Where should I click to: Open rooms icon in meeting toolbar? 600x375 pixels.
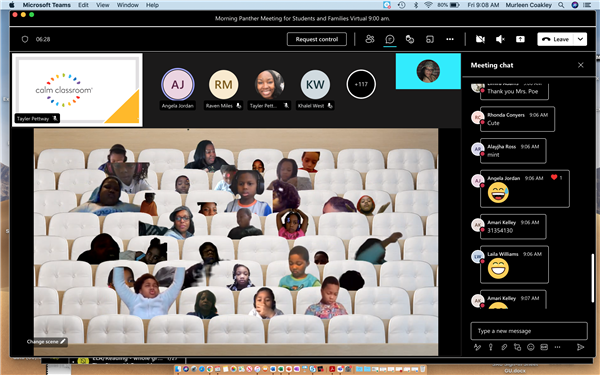click(x=430, y=39)
